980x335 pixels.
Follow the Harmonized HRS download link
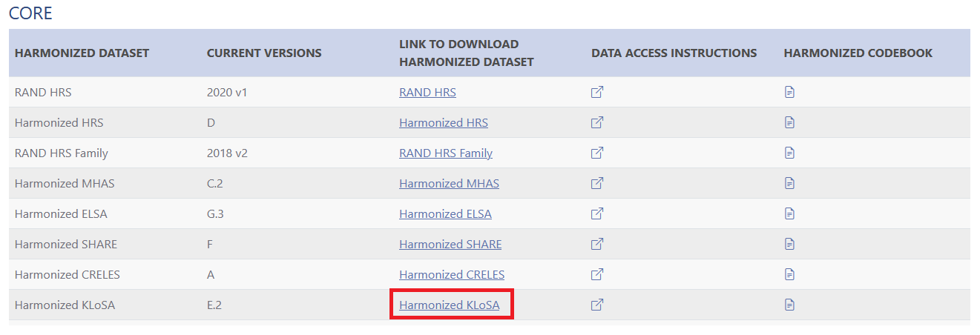coord(444,123)
